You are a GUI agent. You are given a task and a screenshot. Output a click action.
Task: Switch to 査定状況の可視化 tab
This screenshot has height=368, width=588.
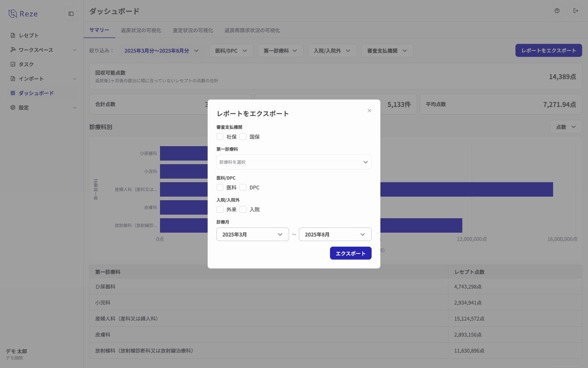pyautogui.click(x=193, y=30)
